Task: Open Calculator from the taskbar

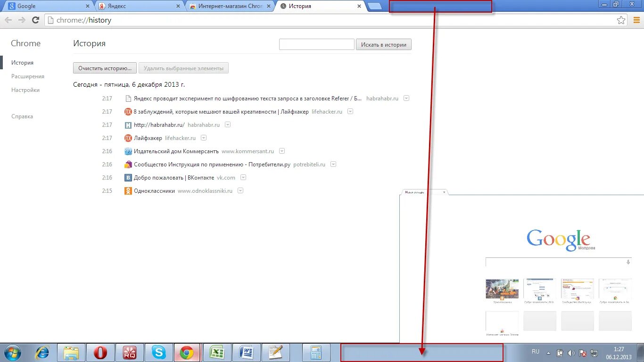Action: (316, 353)
